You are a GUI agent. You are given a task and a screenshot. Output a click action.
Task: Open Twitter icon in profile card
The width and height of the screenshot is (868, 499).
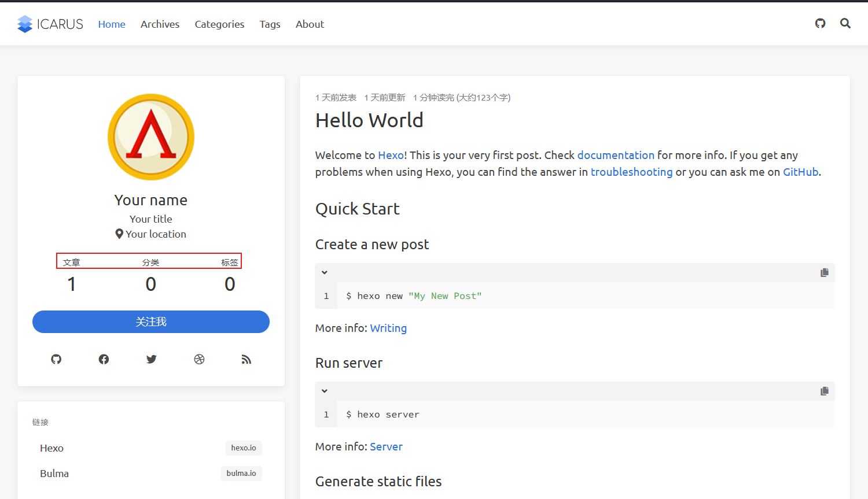[152, 360]
